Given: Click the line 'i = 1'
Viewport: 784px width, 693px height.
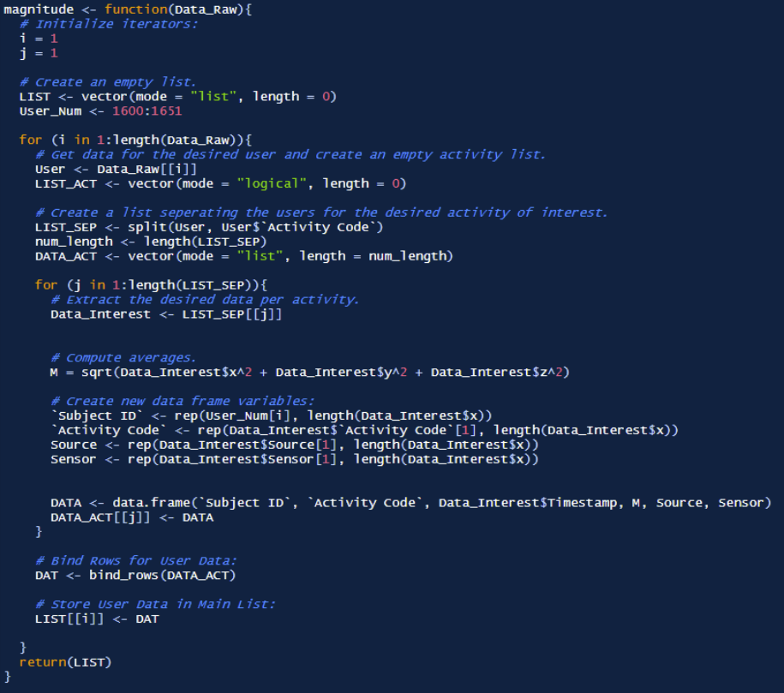Looking at the screenshot, I should [39, 39].
